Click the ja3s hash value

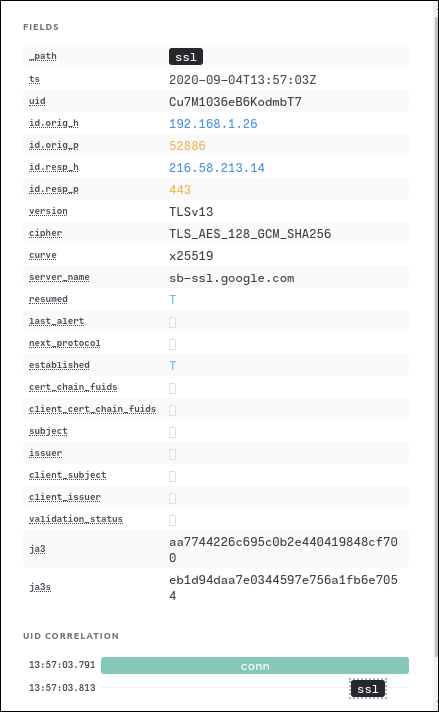[283, 588]
